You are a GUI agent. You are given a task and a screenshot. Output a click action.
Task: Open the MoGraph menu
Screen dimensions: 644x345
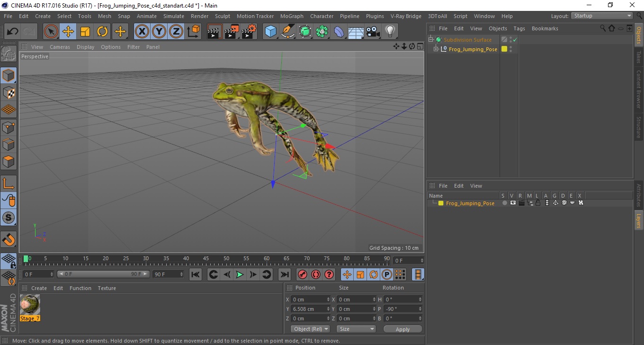[292, 16]
